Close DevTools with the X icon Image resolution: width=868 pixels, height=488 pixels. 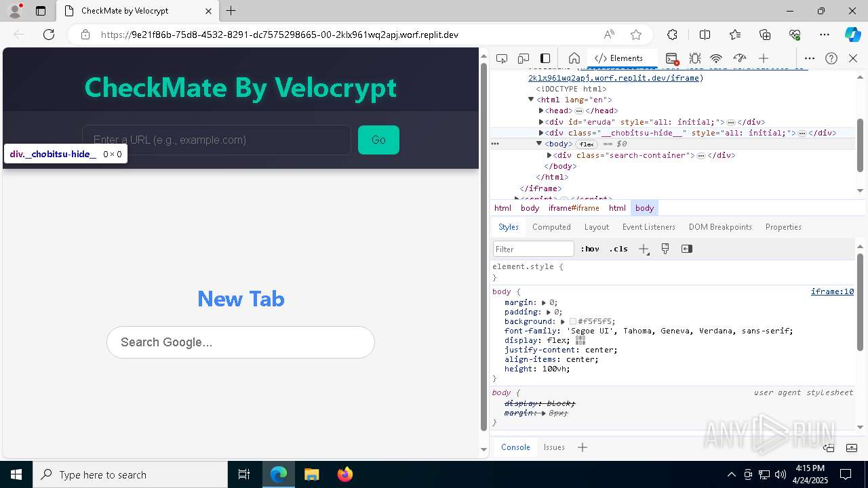[853, 58]
